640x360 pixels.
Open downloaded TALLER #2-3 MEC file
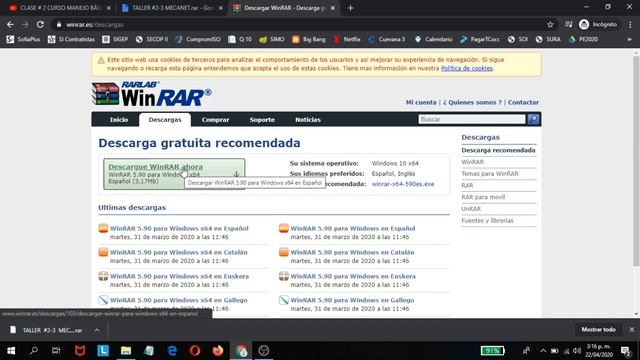[x=46, y=330]
